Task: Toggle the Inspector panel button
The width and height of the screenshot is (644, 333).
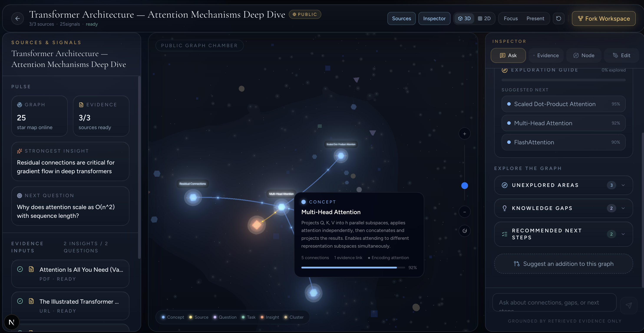Action: (434, 18)
